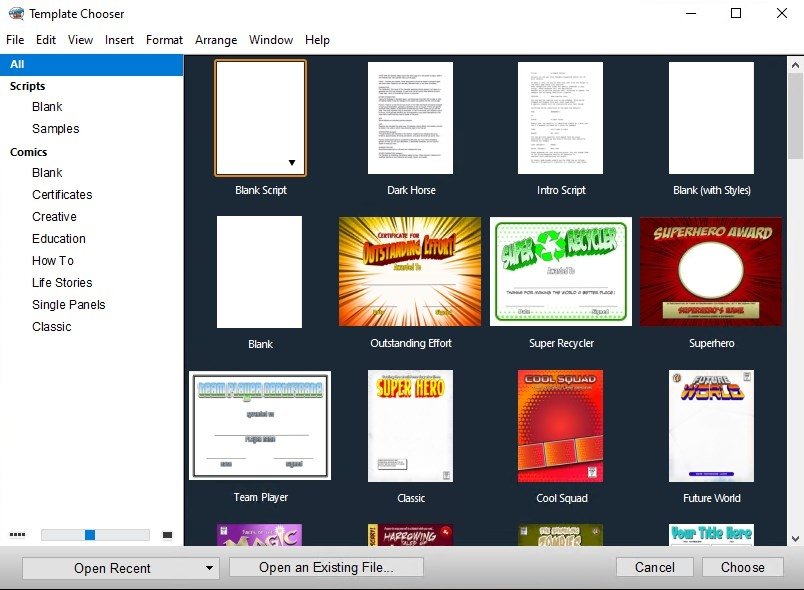Viewport: 804px width, 590px height.
Task: Select the Education category in sidebar
Action: (x=59, y=239)
